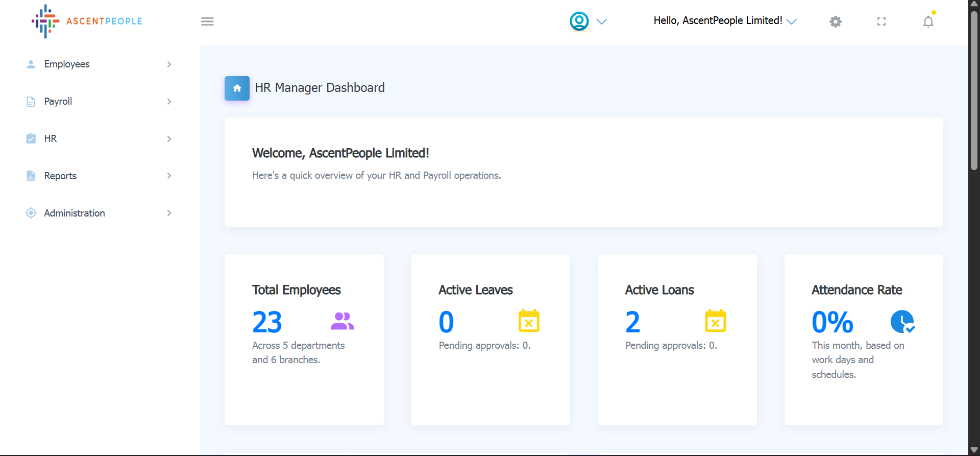This screenshot has height=456, width=980.
Task: Click the Total Employees count 23
Action: click(267, 322)
